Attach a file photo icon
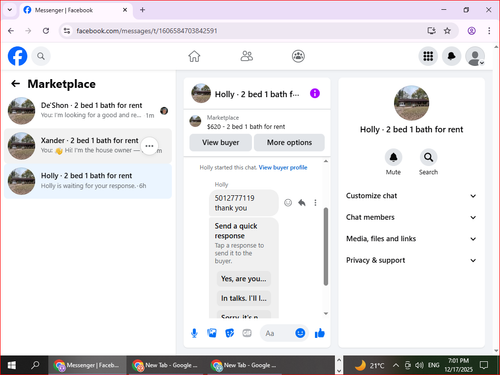The width and height of the screenshot is (500, 375). [x=212, y=333]
